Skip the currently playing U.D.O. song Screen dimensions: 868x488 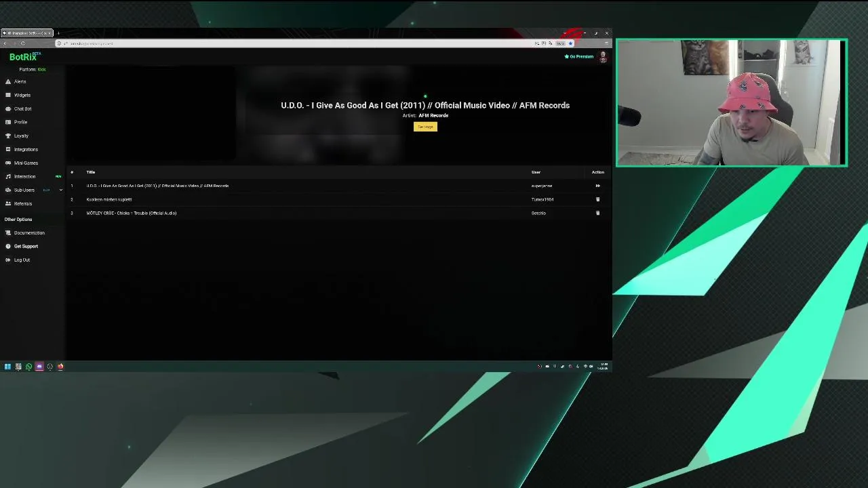pos(597,186)
